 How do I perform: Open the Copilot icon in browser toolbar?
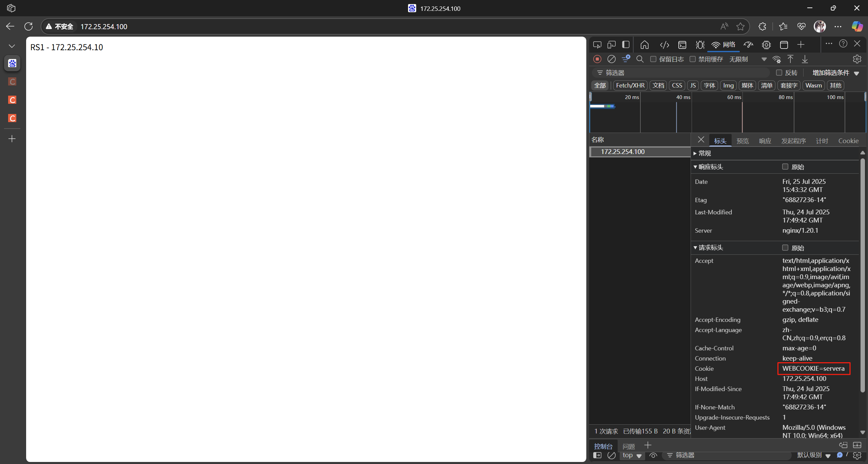[x=857, y=26]
